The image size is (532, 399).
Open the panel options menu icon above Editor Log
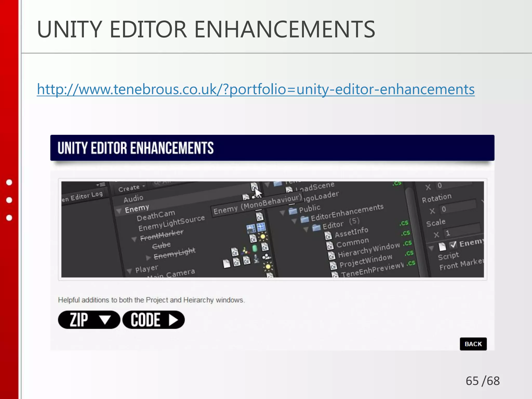point(101,185)
